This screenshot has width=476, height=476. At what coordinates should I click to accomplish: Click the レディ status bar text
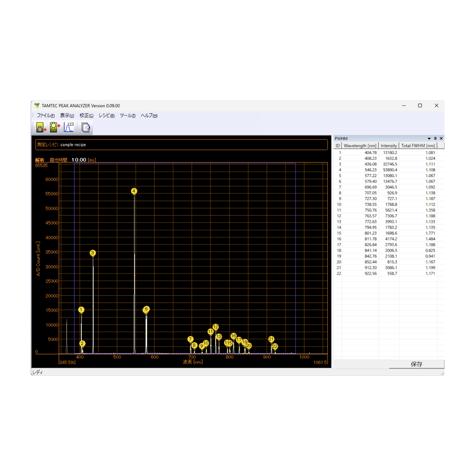pyautogui.click(x=37, y=372)
